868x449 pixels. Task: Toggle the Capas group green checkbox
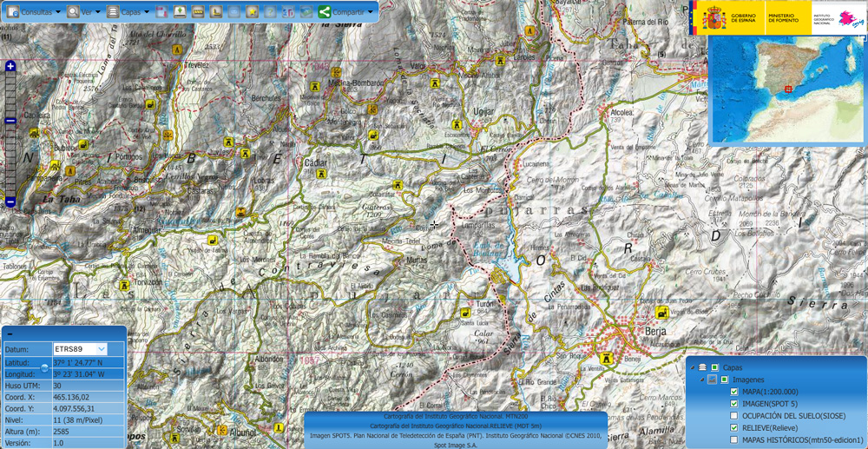tap(714, 367)
